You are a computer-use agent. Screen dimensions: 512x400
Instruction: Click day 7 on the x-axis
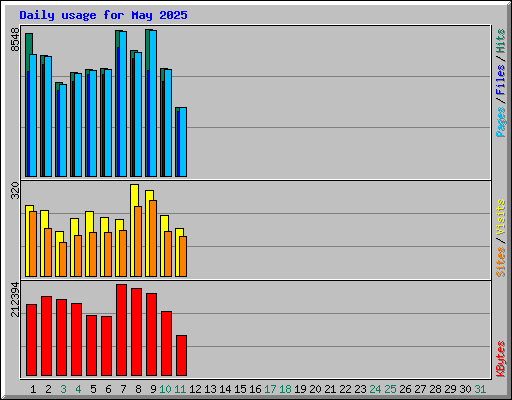123,389
